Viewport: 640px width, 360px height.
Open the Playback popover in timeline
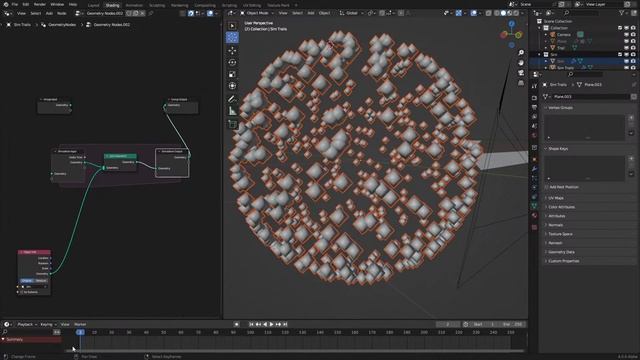coord(27,324)
